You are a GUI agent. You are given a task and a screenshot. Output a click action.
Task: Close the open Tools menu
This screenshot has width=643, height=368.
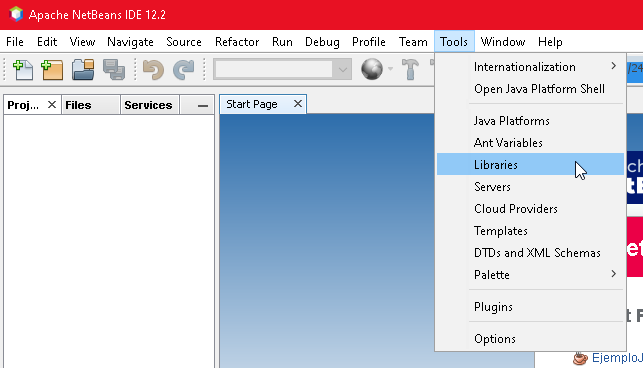pyautogui.click(x=454, y=42)
